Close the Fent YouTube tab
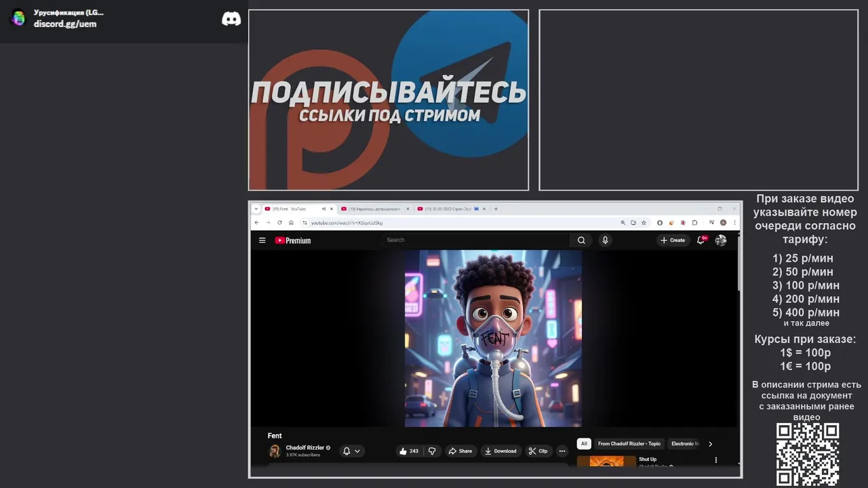This screenshot has width=868, height=488. click(332, 209)
